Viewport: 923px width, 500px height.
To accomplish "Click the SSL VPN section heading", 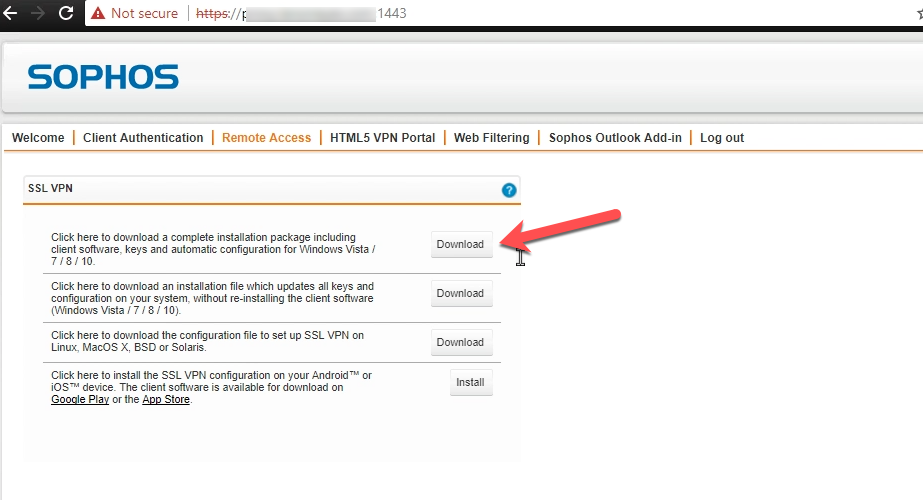I will [x=50, y=188].
